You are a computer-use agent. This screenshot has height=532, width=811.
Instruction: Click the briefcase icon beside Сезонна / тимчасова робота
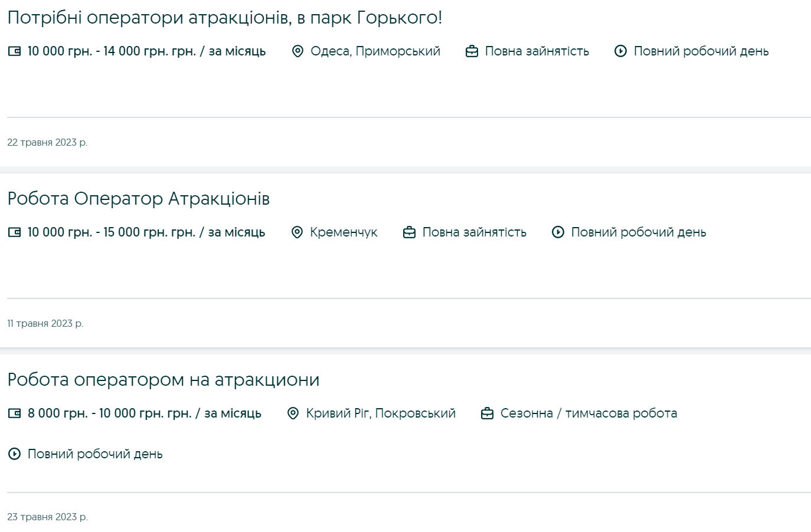pos(488,413)
